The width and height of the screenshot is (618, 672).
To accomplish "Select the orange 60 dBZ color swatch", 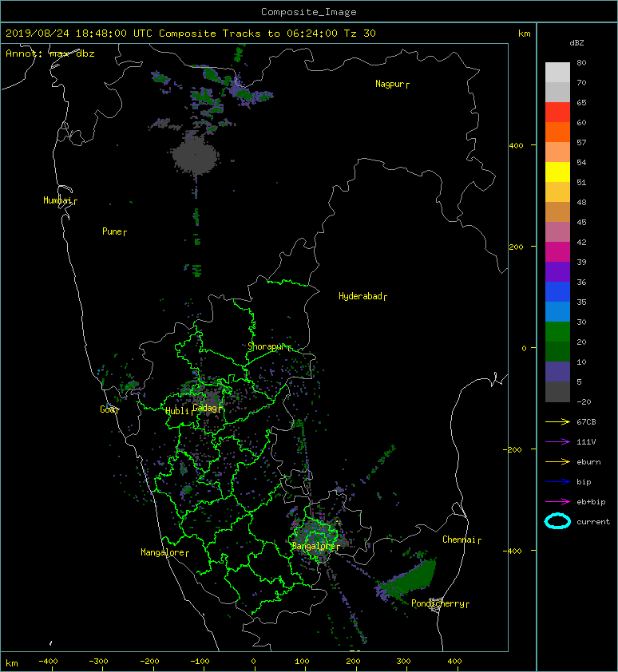I will 557,132.
